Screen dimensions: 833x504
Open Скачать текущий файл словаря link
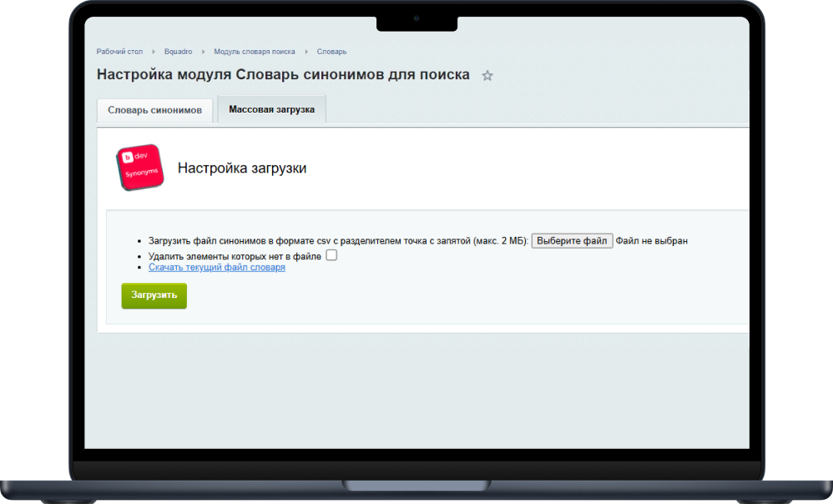pyautogui.click(x=216, y=268)
